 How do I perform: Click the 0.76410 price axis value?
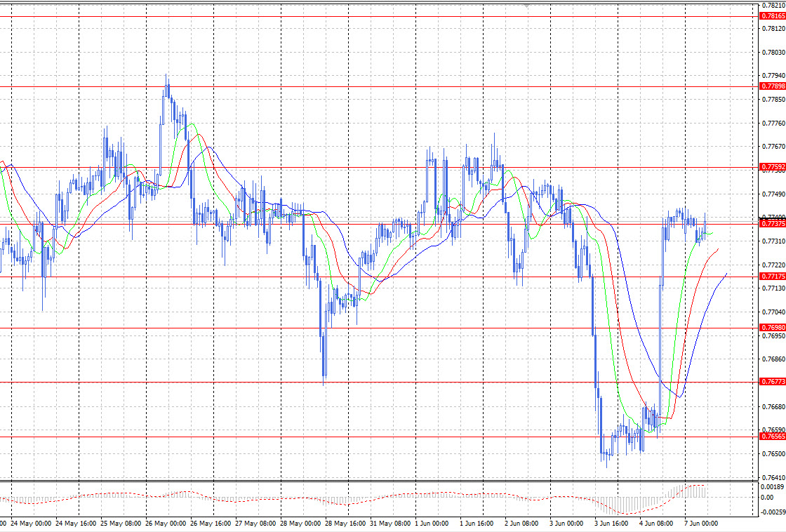point(773,477)
